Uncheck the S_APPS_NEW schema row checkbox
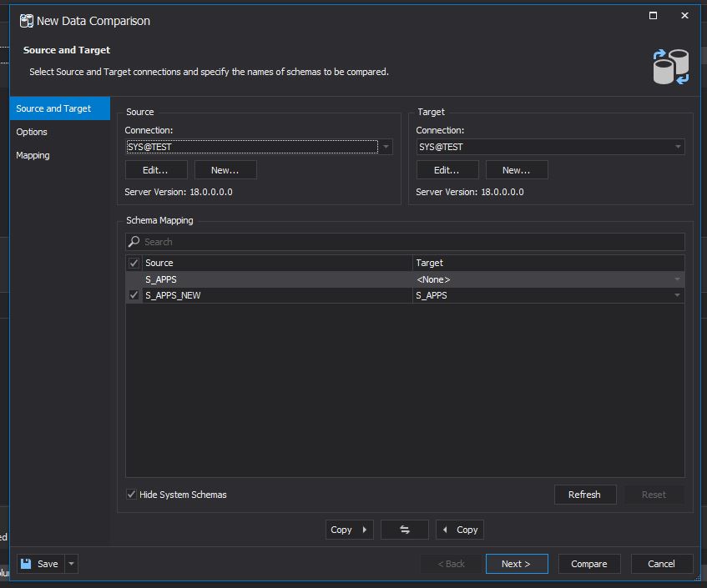 [x=134, y=295]
